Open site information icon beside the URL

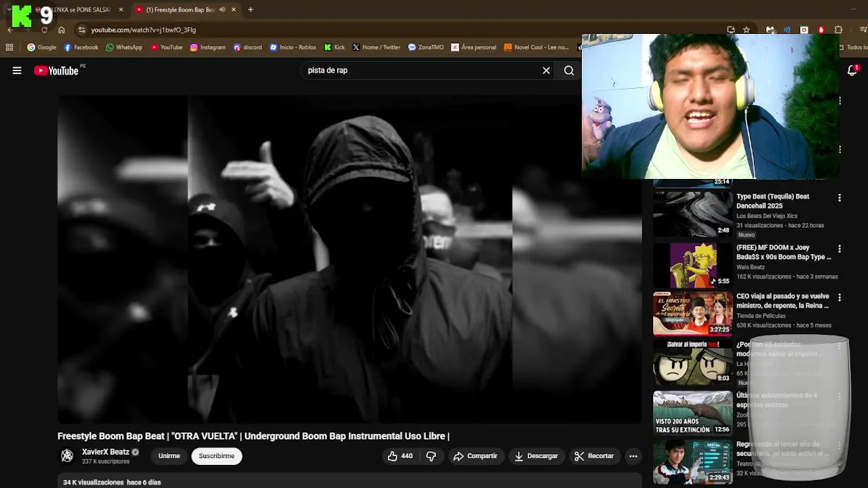point(81,30)
